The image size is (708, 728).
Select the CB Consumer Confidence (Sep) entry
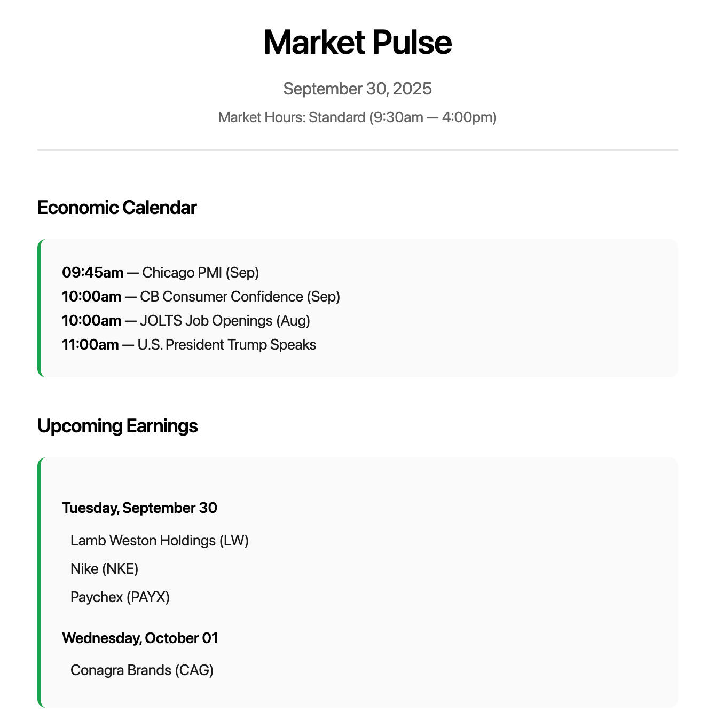point(240,297)
